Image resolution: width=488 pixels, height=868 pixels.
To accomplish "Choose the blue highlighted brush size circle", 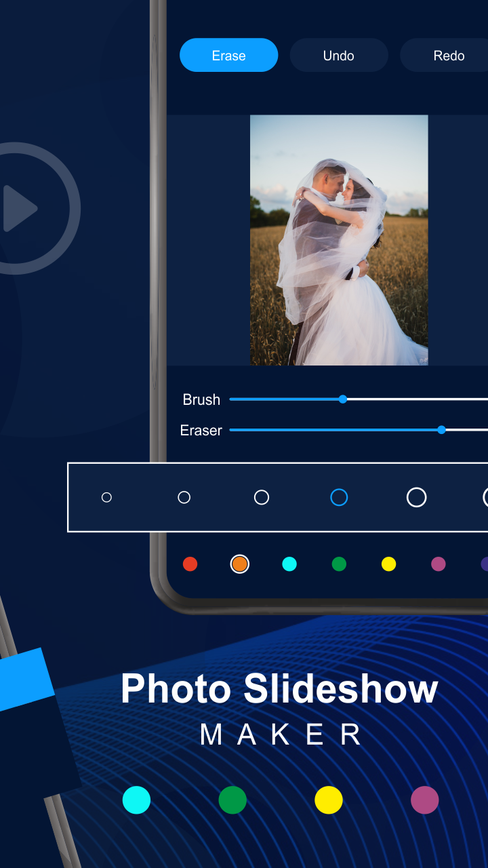I will 339,497.
